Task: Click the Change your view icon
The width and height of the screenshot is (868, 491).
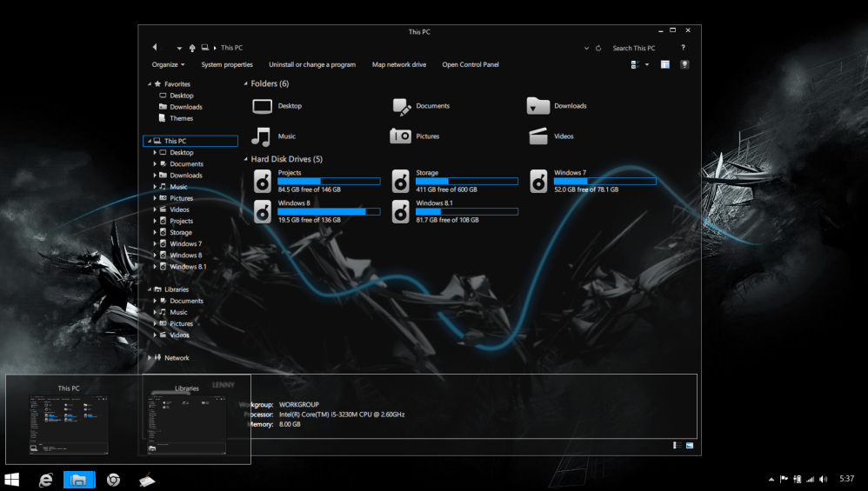Action: click(x=635, y=64)
